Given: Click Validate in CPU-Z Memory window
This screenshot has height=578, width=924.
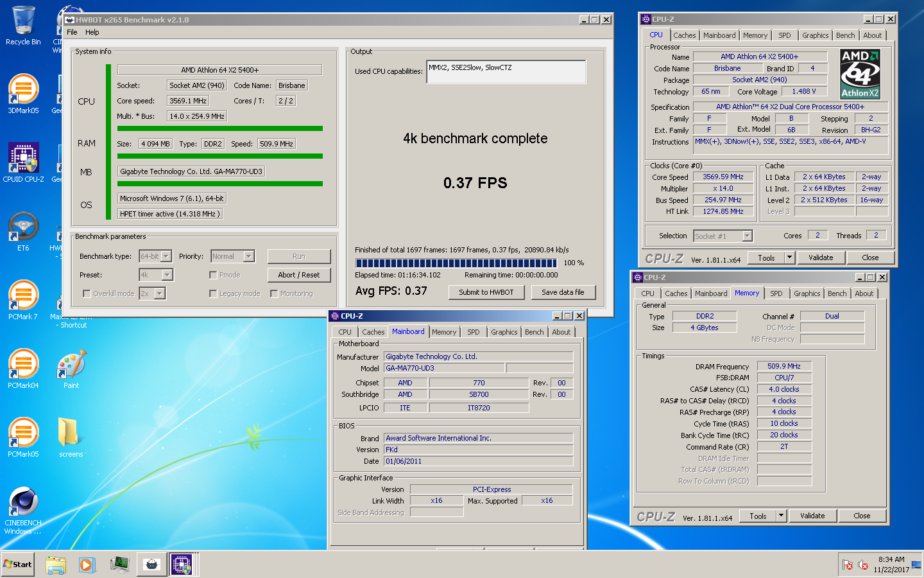Looking at the screenshot, I should 812,516.
